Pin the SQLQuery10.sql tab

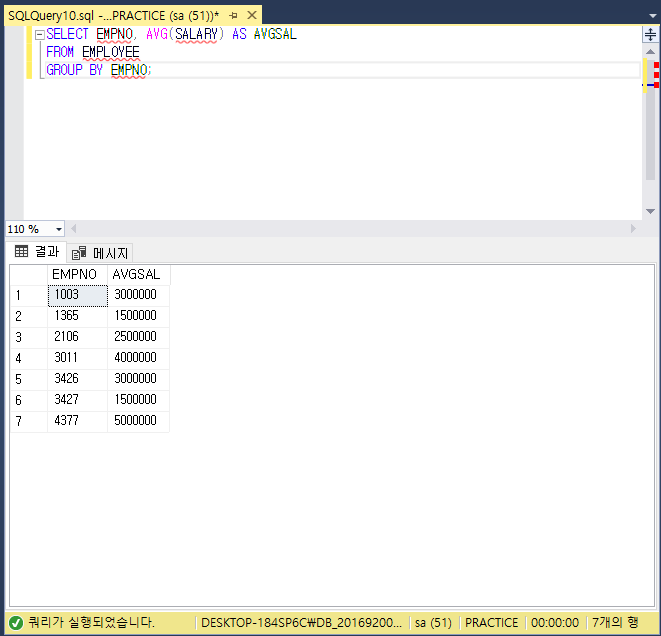[233, 16]
